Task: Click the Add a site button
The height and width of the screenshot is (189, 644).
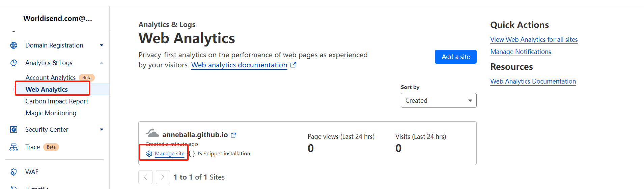Action: tap(456, 57)
